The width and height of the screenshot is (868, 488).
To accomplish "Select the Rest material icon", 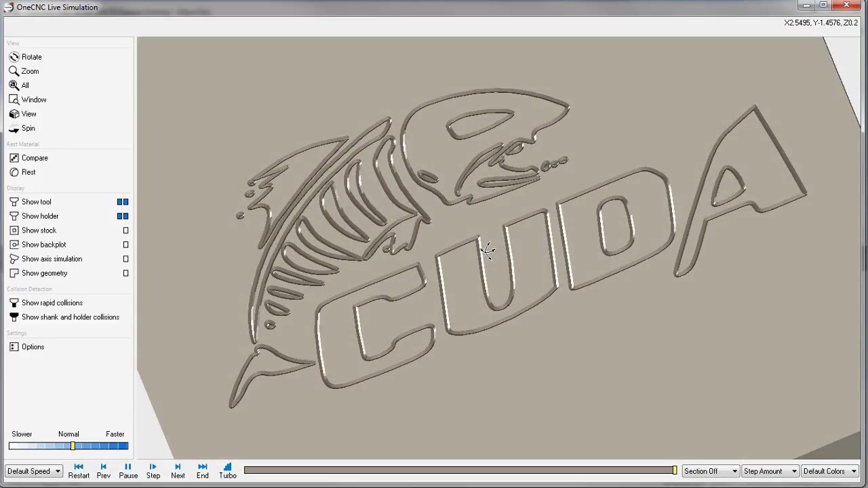I will pos(14,172).
